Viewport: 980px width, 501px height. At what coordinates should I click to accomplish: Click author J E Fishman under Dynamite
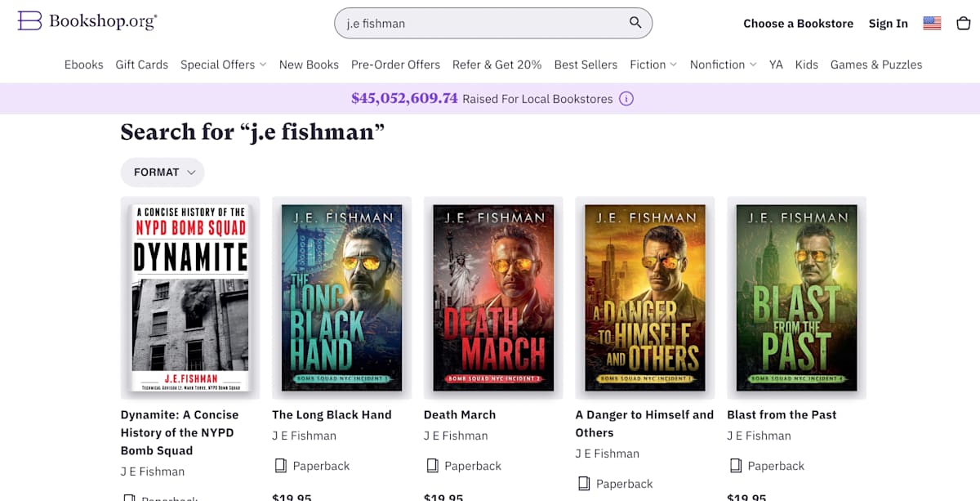coord(153,472)
